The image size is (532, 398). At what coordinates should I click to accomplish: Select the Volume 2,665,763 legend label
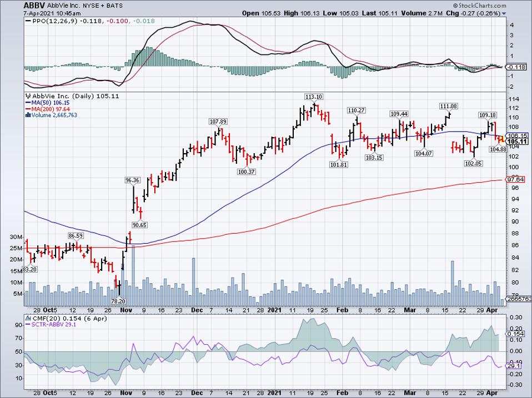click(x=54, y=115)
